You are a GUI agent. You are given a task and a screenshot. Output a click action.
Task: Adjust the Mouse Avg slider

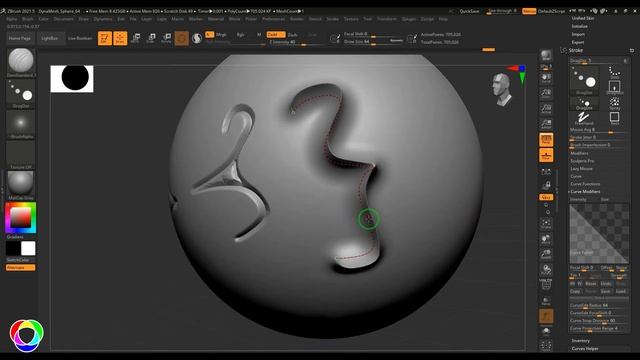(598, 130)
